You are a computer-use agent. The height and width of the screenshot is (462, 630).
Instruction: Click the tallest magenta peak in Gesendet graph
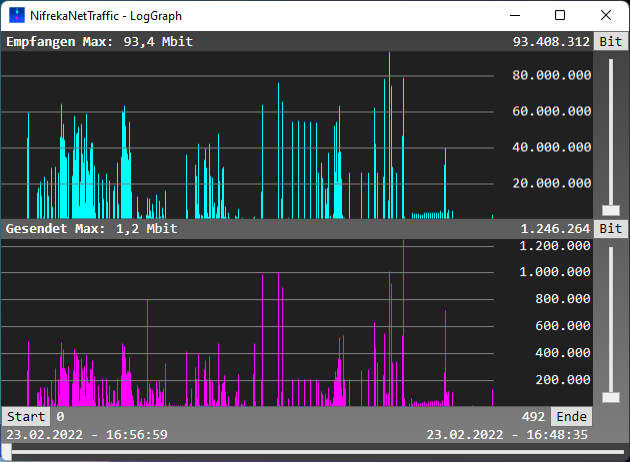point(403,323)
